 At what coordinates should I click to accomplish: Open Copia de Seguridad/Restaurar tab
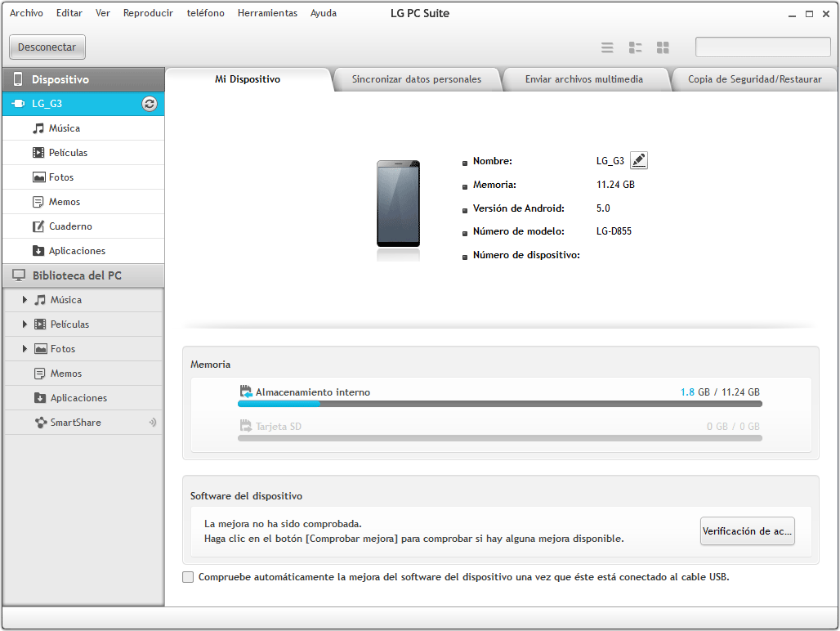click(754, 79)
